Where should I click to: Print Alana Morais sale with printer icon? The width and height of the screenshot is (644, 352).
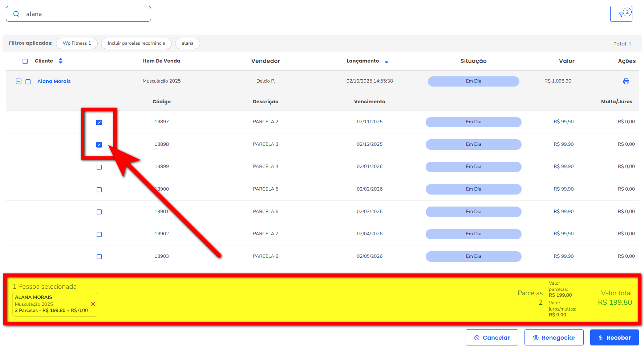626,81
